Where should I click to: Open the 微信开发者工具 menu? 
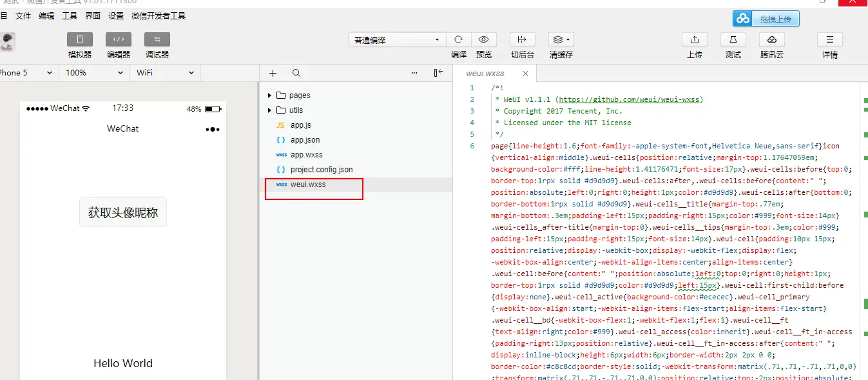point(159,16)
